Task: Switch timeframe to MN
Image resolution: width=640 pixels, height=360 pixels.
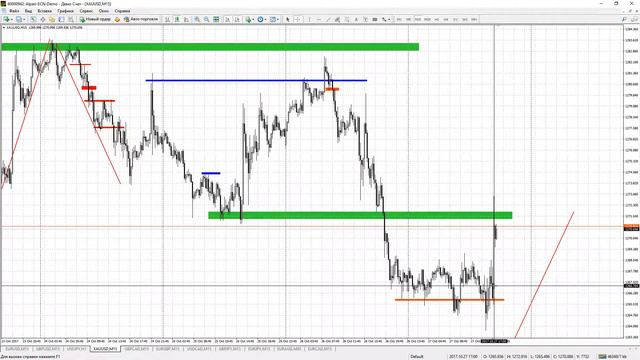Action: (474, 19)
